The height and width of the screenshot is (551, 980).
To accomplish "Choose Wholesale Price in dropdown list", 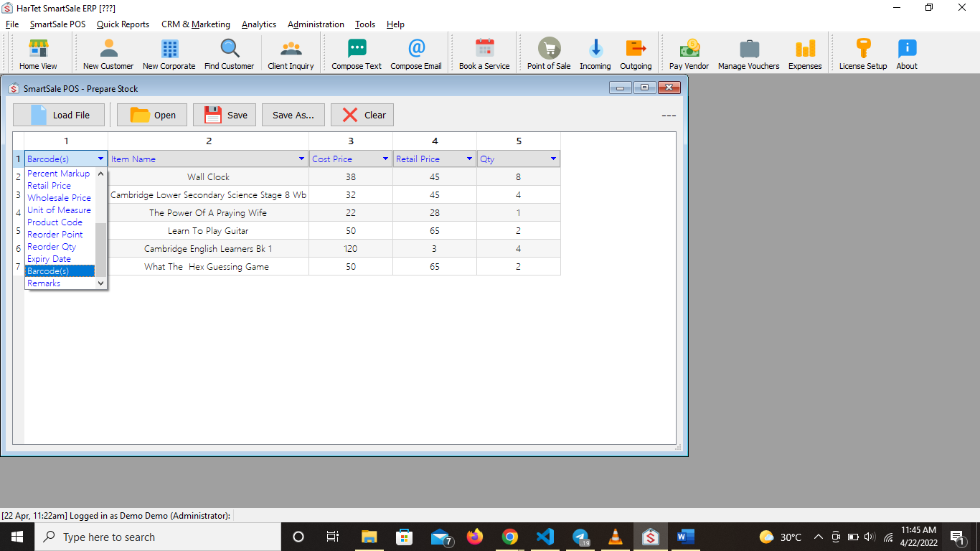I will [x=60, y=197].
